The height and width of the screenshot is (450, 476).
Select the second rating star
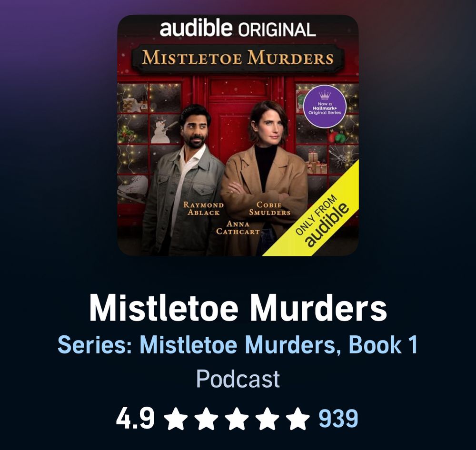click(x=207, y=419)
